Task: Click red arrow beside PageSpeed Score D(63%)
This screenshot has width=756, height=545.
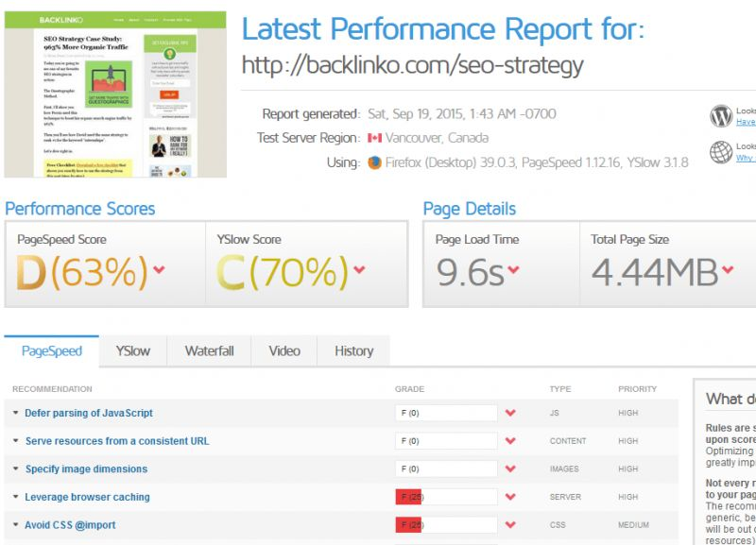Action: [159, 269]
